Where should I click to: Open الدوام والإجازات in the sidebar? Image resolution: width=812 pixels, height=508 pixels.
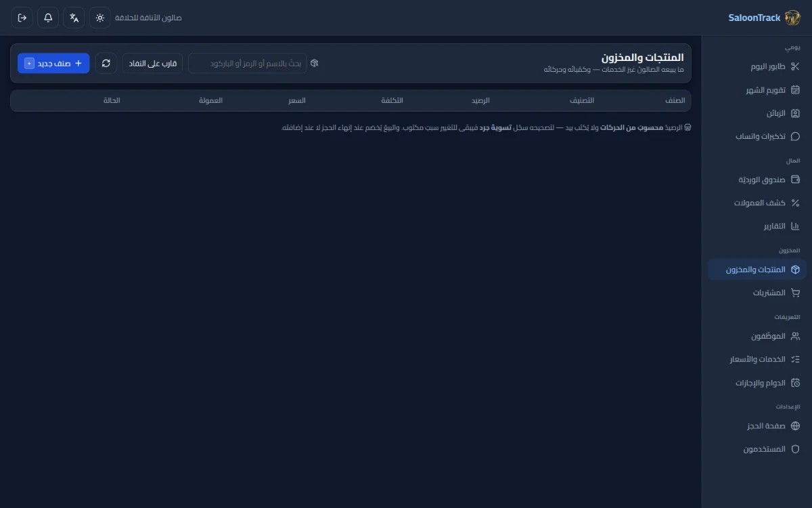click(757, 383)
